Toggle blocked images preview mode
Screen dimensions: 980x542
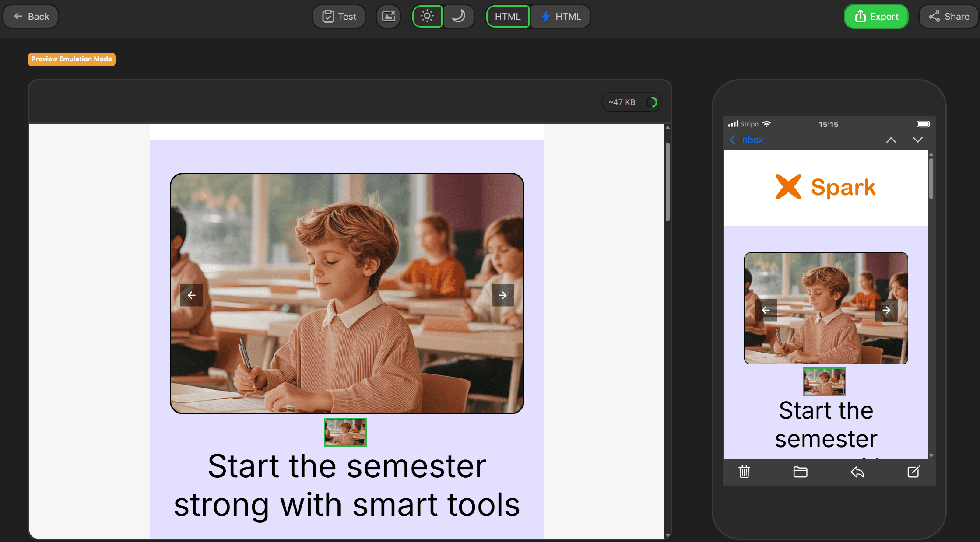click(388, 16)
